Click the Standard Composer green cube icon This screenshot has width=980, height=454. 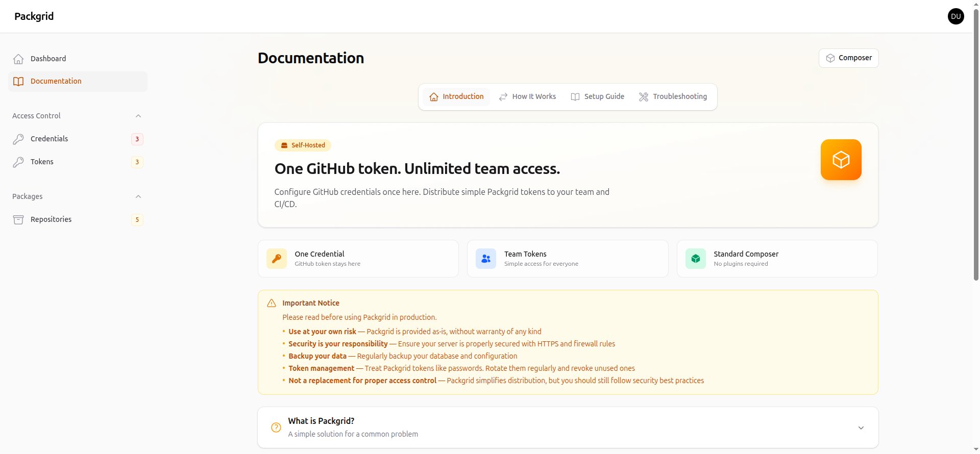coord(696,259)
